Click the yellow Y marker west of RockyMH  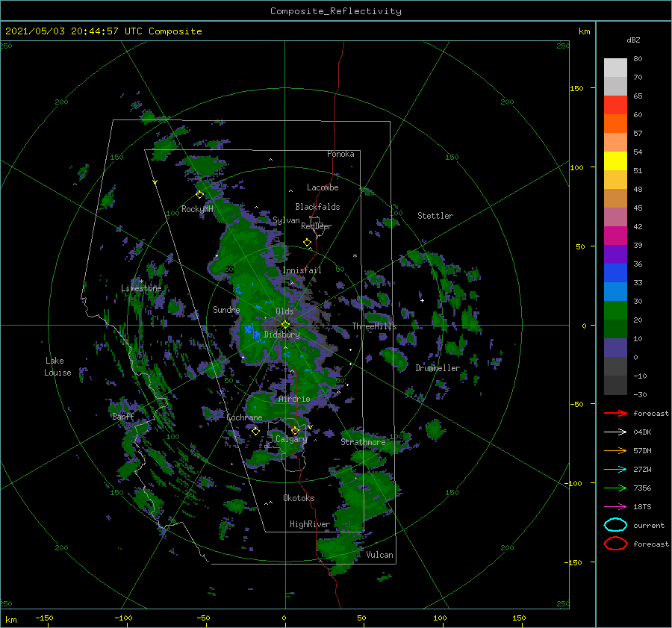(155, 182)
